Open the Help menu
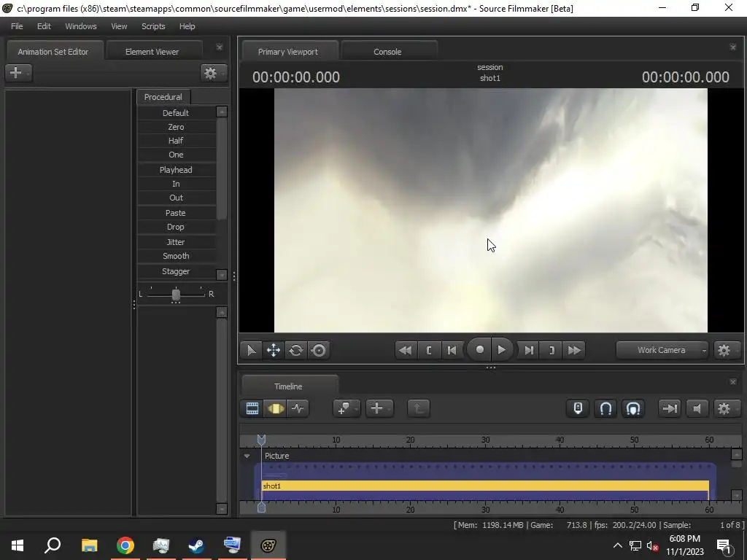747x560 pixels. tap(187, 26)
